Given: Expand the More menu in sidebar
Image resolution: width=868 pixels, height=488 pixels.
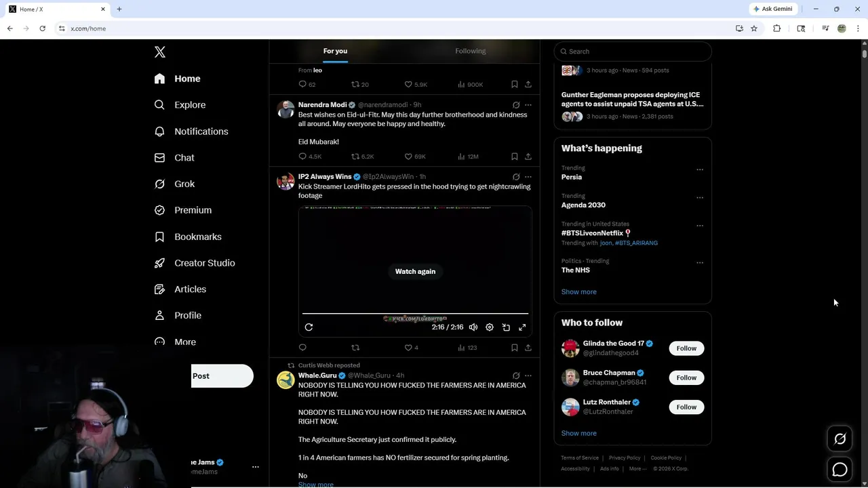Looking at the screenshot, I should pyautogui.click(x=175, y=342).
